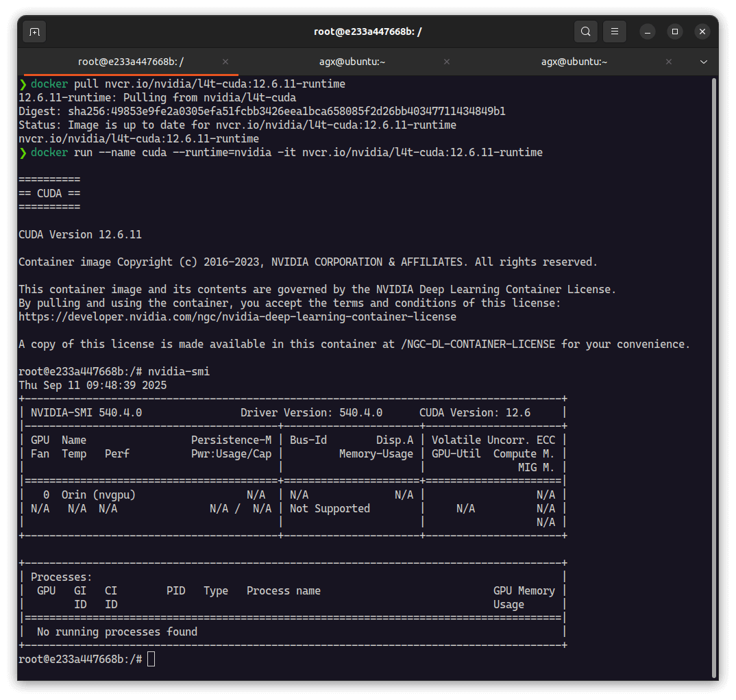The height and width of the screenshot is (700, 736).
Task: Open the terminal search tool
Action: (585, 32)
